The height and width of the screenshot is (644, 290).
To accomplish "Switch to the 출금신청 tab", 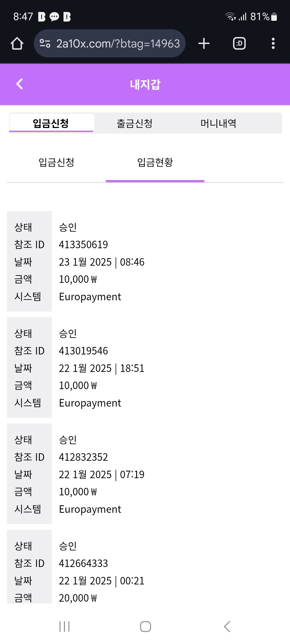I will point(135,123).
